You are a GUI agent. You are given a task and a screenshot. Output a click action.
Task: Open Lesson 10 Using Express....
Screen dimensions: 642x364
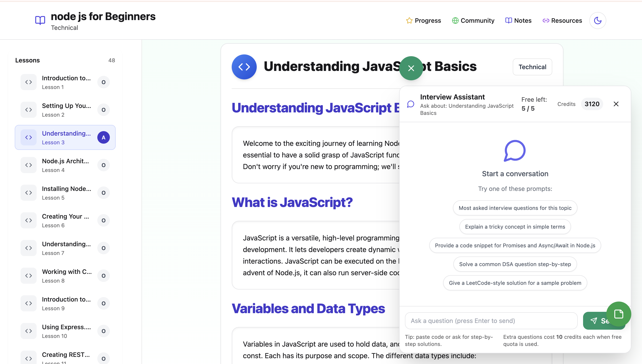(x=65, y=331)
